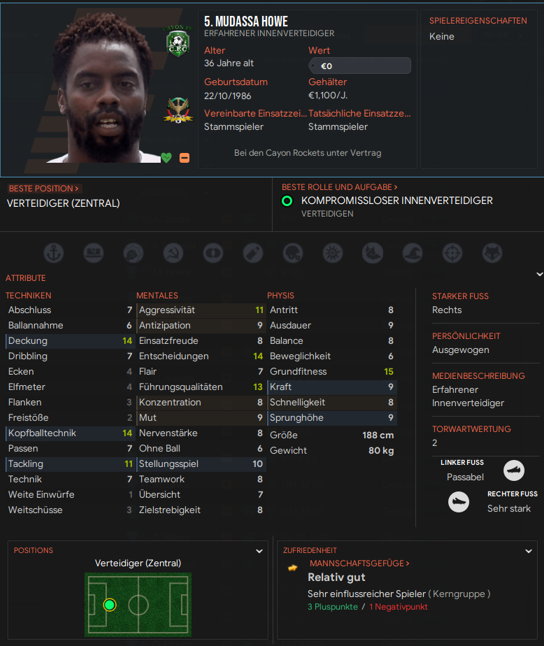Click the hammer and sickle icon
544x646 pixels.
click(173, 253)
